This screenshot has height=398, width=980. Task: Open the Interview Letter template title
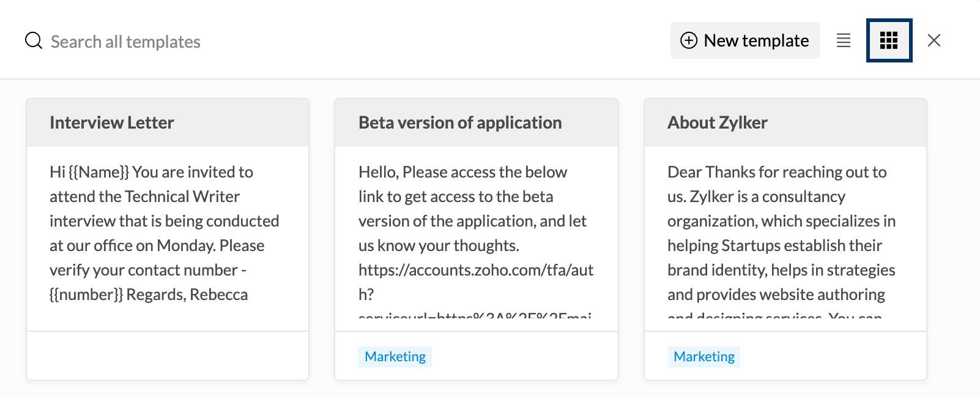(x=112, y=122)
